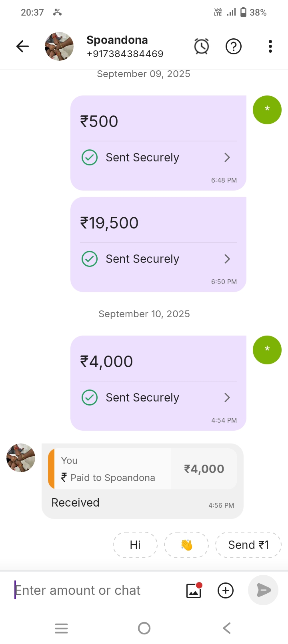
Task: Expand the ₹19,500 payment details chevron
Action: [227, 259]
